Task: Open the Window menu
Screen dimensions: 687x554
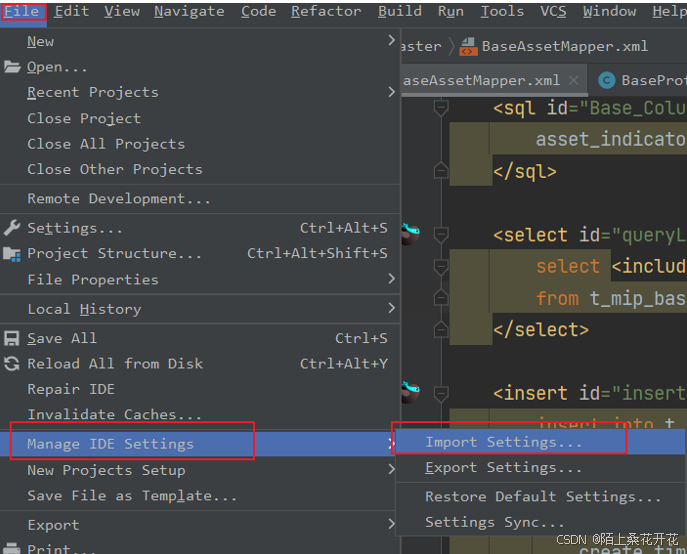Action: pos(609,11)
